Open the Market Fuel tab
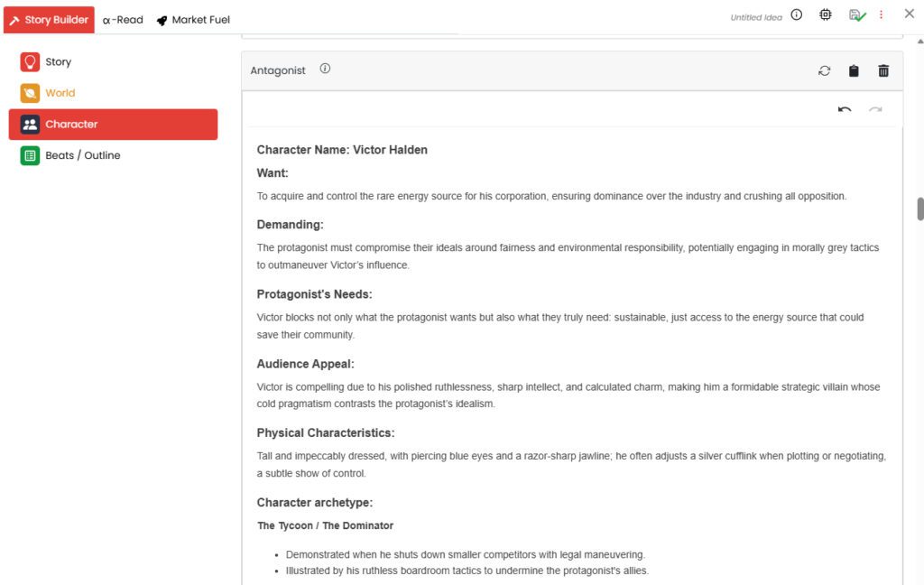 (192, 19)
